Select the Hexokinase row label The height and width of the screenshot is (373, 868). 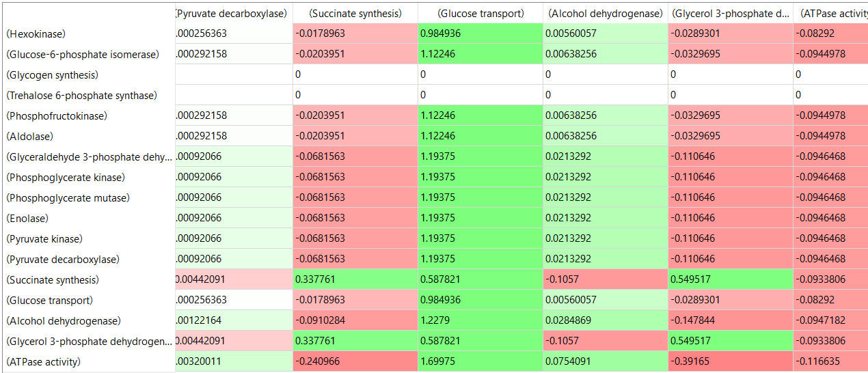[x=36, y=34]
